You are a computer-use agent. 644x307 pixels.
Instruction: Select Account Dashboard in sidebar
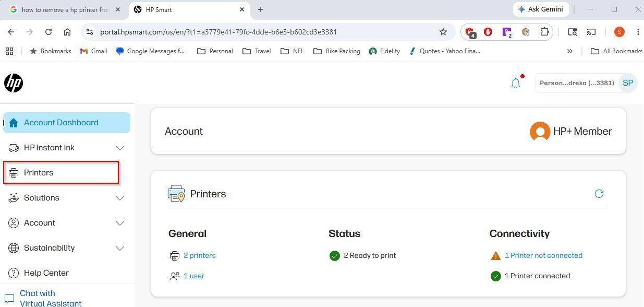(67, 123)
